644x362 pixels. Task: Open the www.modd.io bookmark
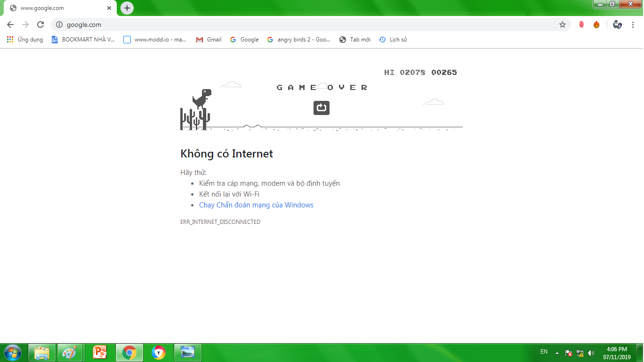pyautogui.click(x=155, y=40)
